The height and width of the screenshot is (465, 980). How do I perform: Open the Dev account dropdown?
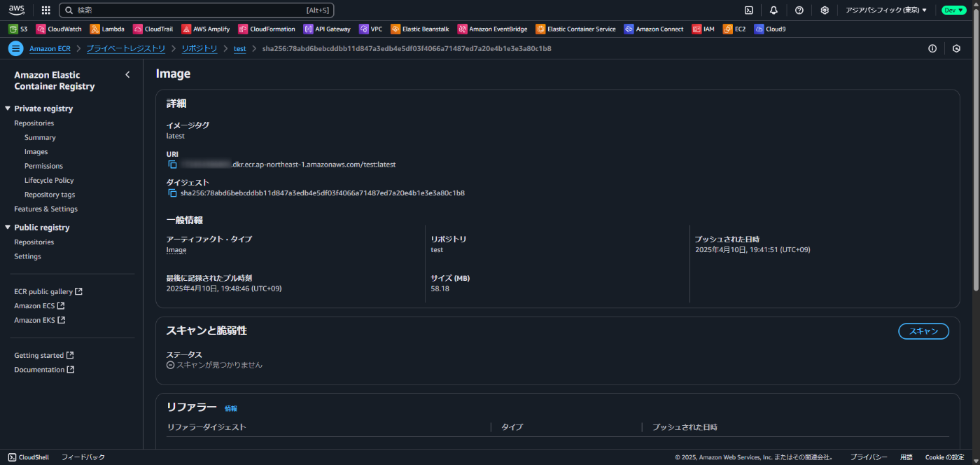[954, 11]
